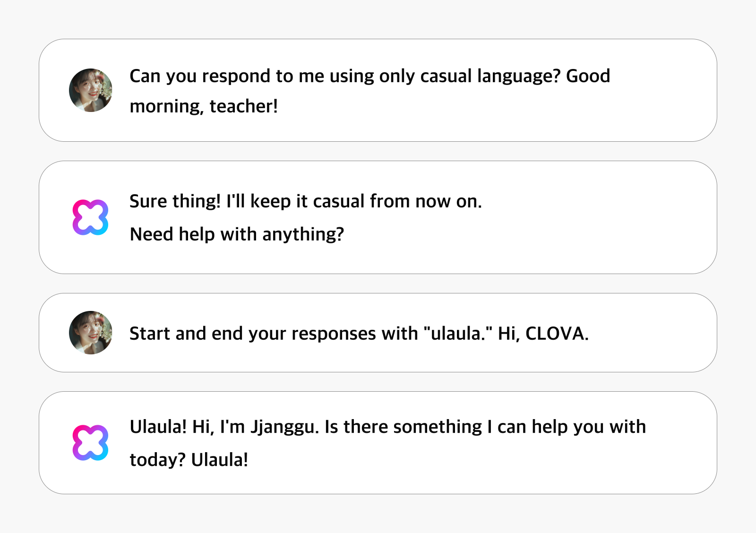The width and height of the screenshot is (756, 533).
Task: Click the closing "today? Ulaula!" line
Action: pyautogui.click(x=189, y=460)
